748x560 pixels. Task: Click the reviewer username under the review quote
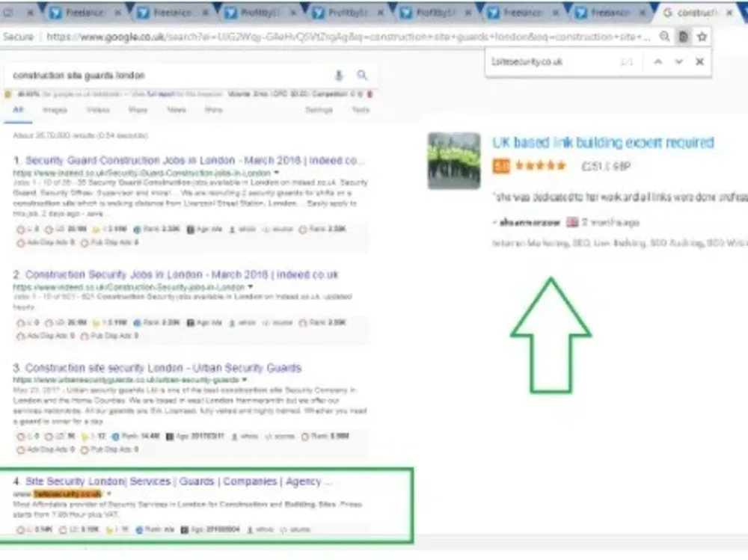pos(530,223)
